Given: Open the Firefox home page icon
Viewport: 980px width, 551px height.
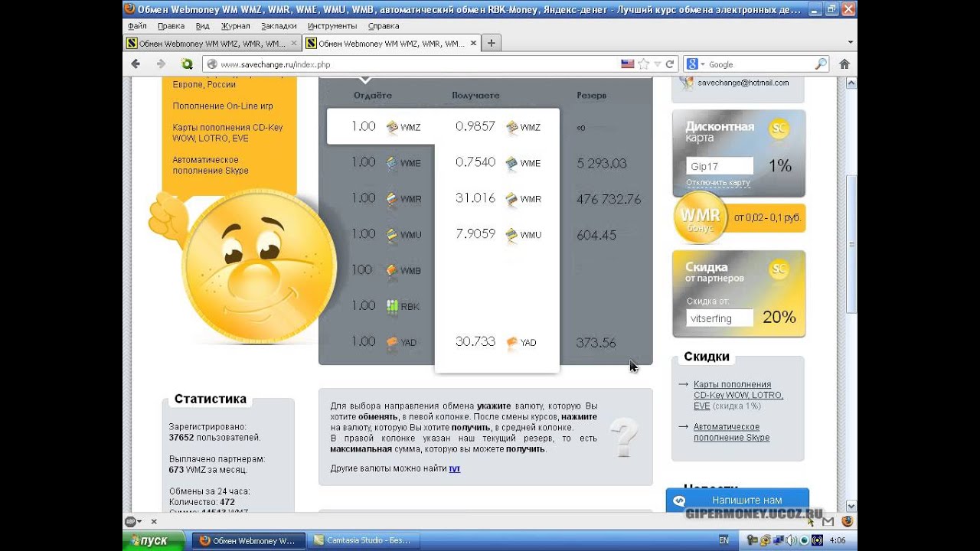Looking at the screenshot, I should coord(844,64).
